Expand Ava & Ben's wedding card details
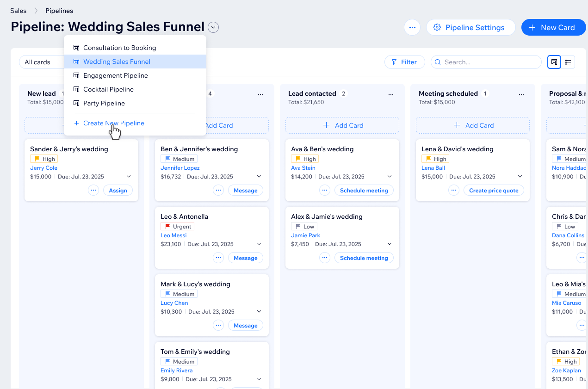The width and height of the screenshot is (588, 389). pos(390,177)
